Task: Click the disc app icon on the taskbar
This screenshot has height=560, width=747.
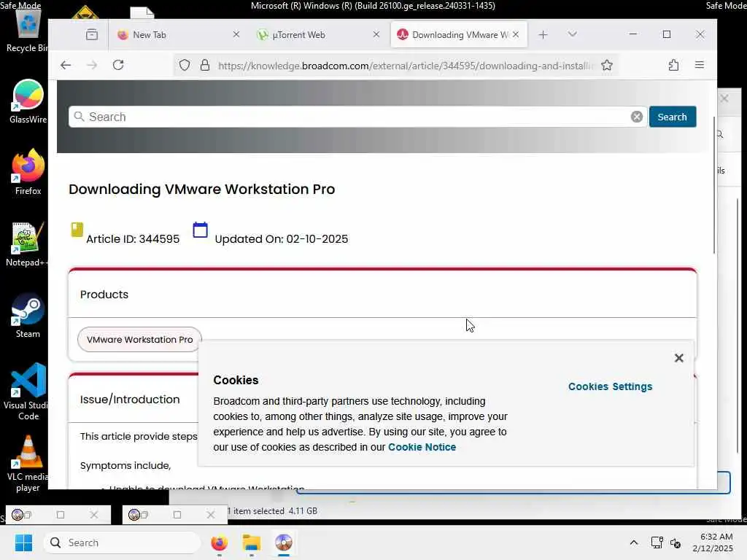Action: 284,542
